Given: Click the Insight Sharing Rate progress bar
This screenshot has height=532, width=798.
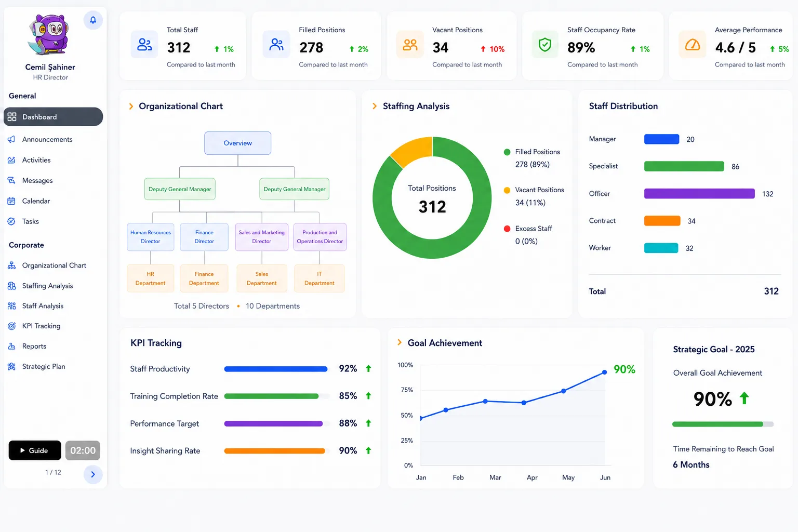Looking at the screenshot, I should (x=277, y=451).
